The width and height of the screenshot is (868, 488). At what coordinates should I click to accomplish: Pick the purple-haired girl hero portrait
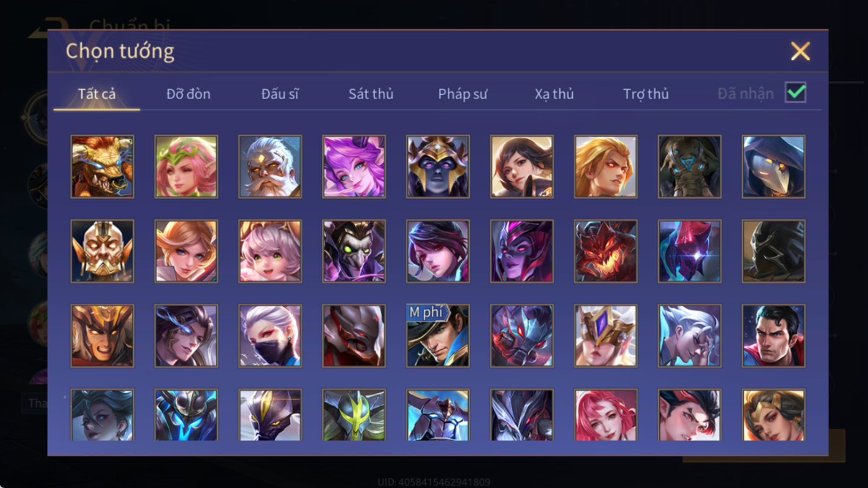coord(354,167)
